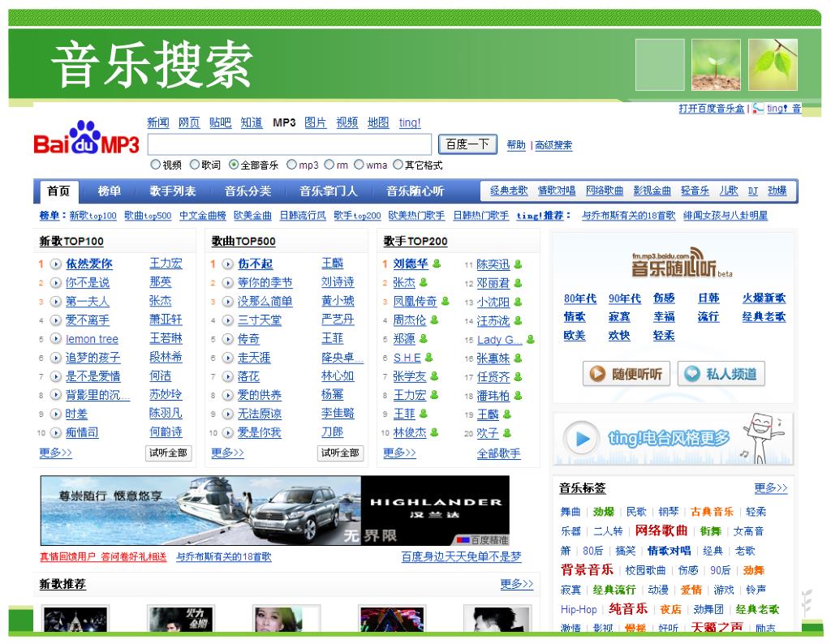Screen dimensions: 831x644
Task: Open the 歌手列表 tab
Action: (x=173, y=191)
